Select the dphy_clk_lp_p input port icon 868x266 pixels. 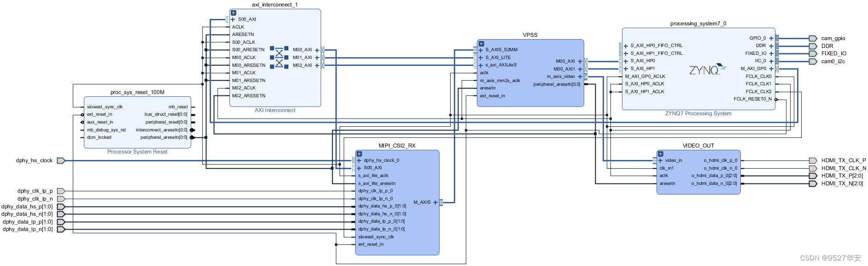61,191
